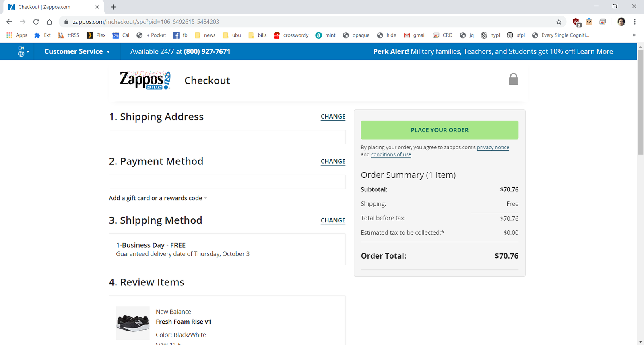Expand the Customer Service dropdown
The height and width of the screenshot is (345, 644).
point(77,51)
